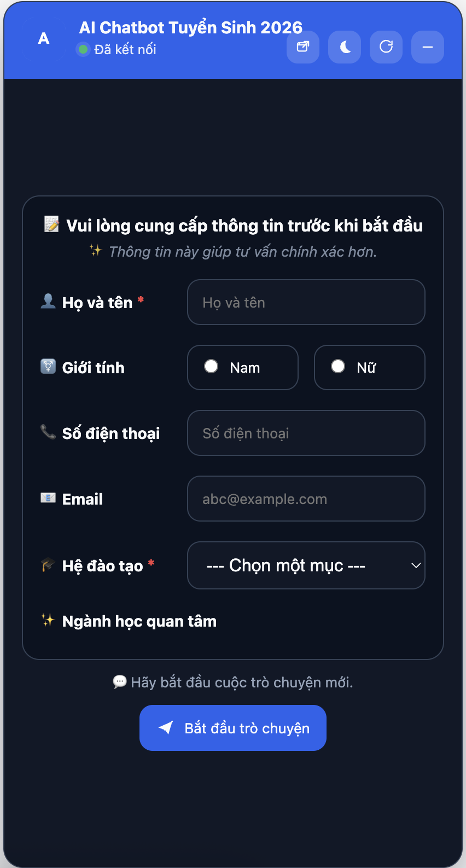Minimize the chatbot with the dash icon

428,47
